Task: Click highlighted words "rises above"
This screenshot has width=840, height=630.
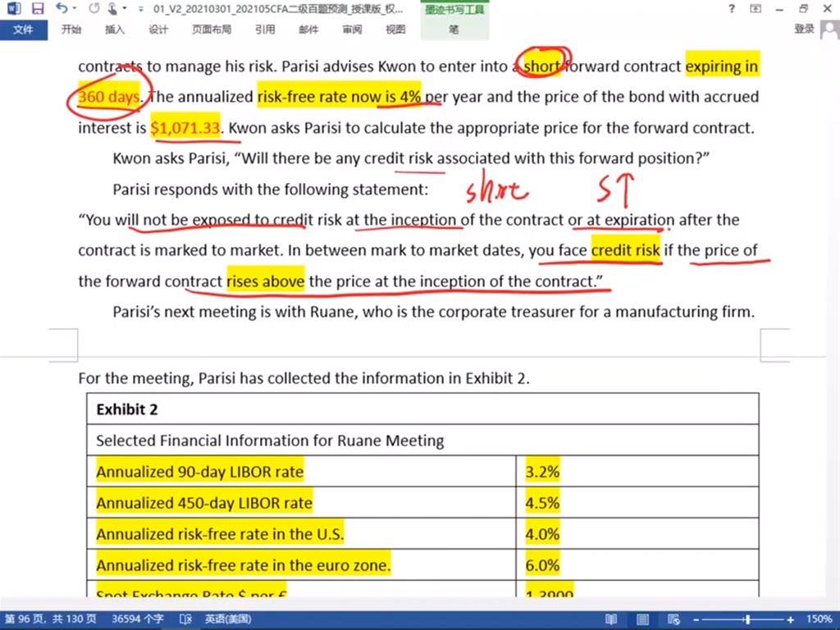Action: click(266, 281)
